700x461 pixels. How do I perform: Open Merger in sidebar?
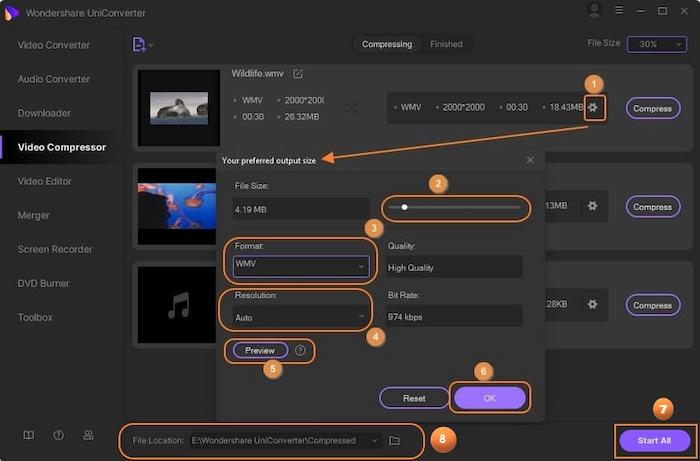pos(33,215)
